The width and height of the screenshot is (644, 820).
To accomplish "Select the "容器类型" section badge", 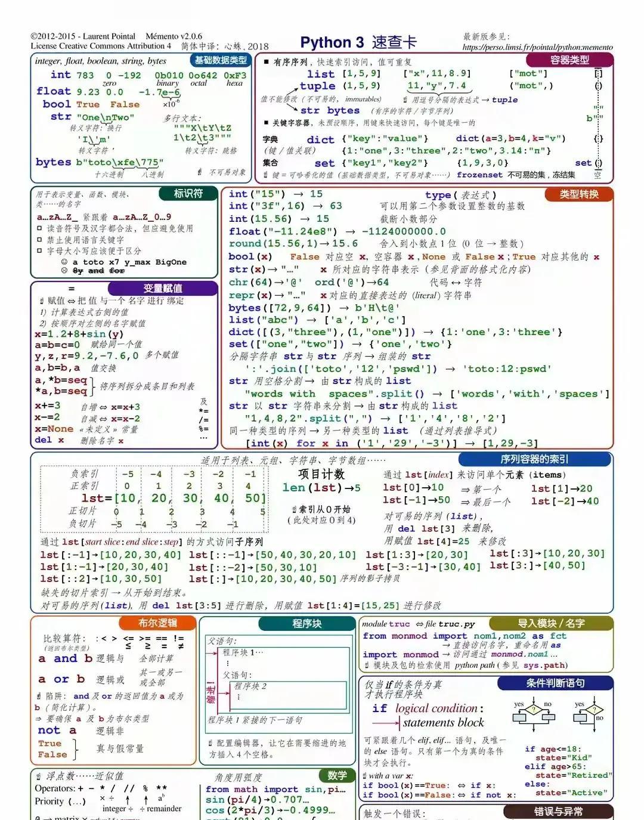I will pyautogui.click(x=569, y=60).
